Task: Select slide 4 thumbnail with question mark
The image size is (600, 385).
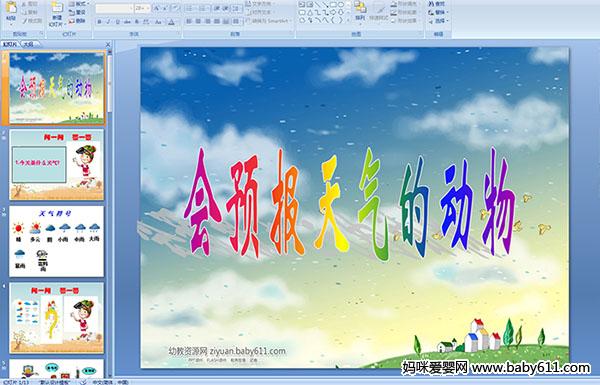Action: click(x=57, y=318)
